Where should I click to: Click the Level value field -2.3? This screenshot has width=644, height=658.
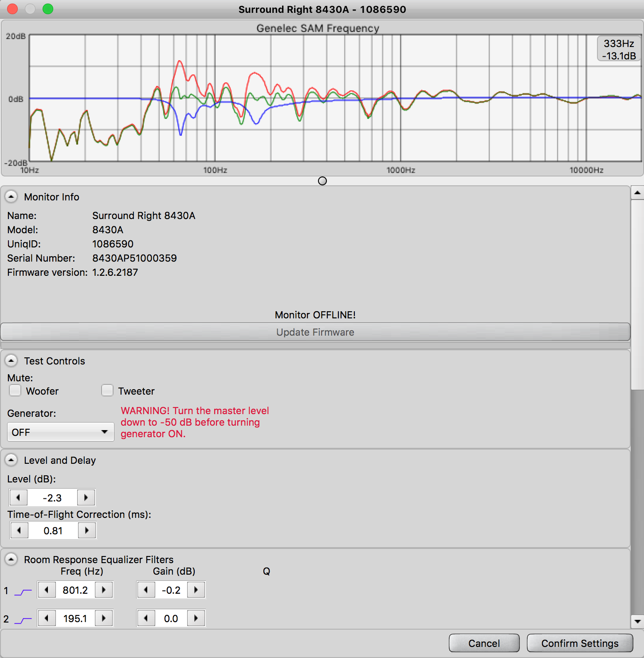[52, 497]
